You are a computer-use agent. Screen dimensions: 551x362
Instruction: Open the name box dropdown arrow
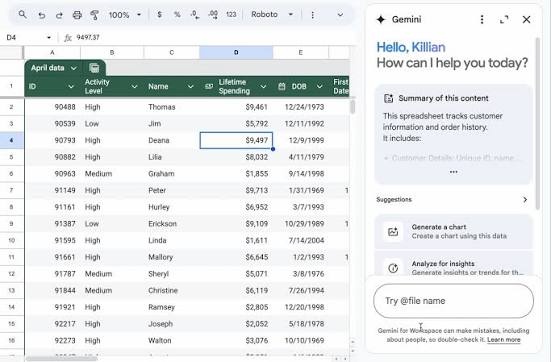click(49, 37)
